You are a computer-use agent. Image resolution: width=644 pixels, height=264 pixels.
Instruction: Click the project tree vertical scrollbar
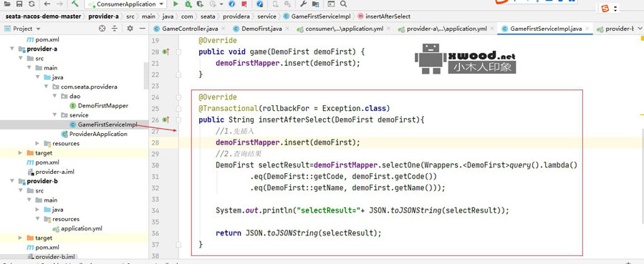[146, 76]
